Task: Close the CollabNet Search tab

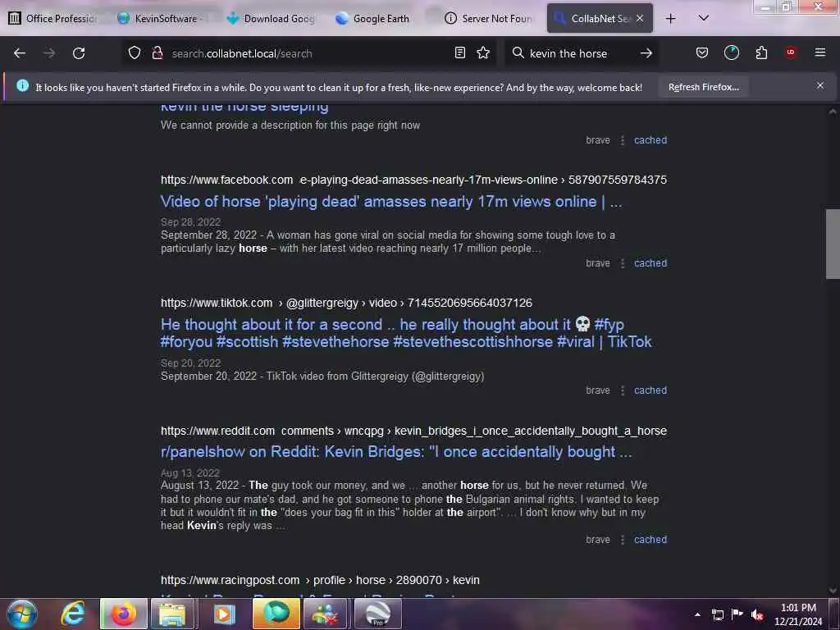Action: point(640,18)
